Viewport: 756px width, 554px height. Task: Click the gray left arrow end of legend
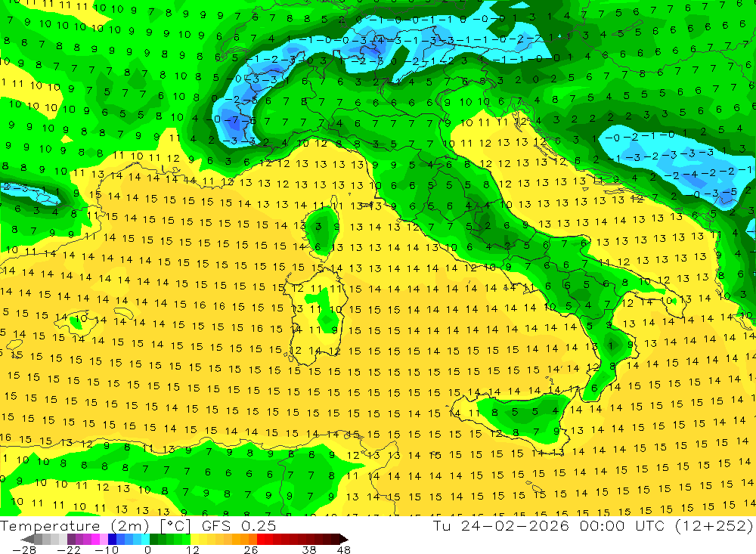point(27,539)
